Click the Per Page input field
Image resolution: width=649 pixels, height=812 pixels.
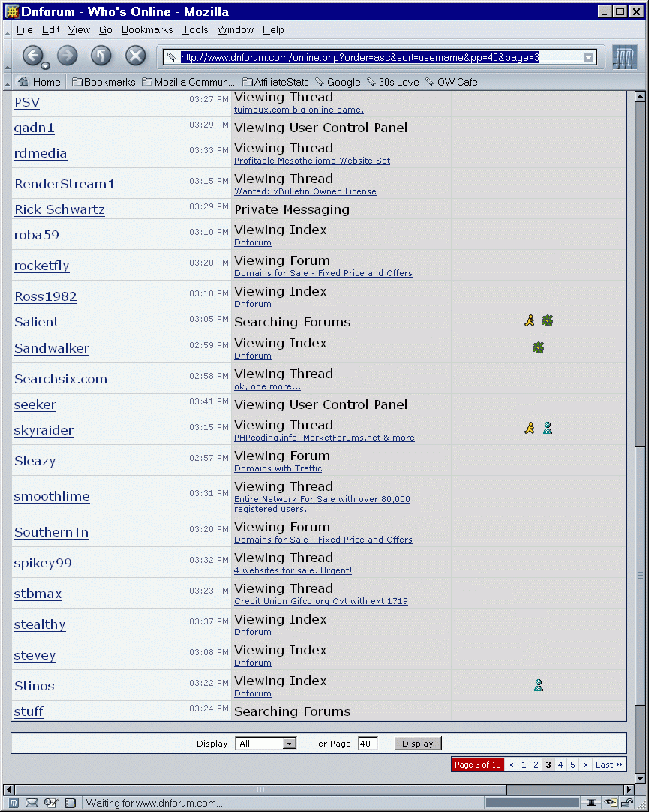pyautogui.click(x=368, y=744)
